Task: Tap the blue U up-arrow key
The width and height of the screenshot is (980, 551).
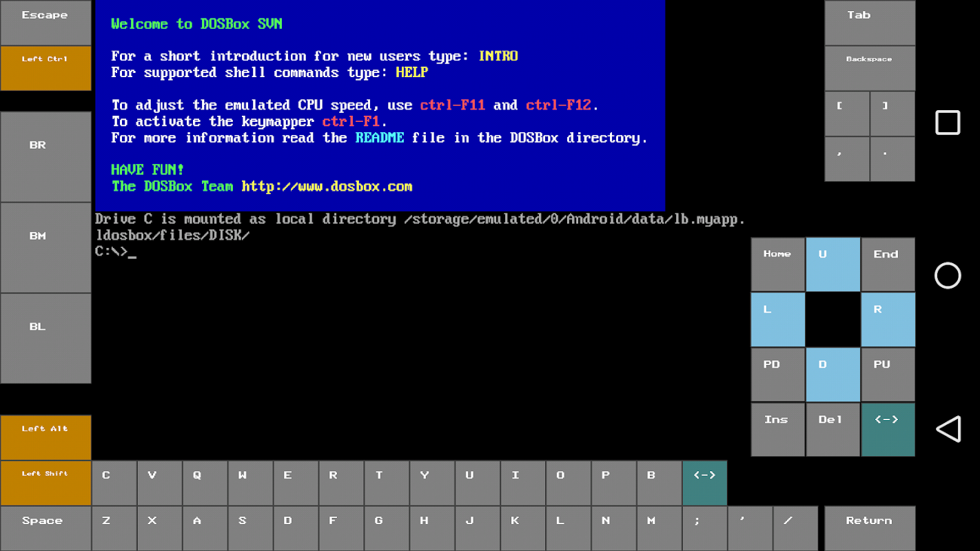Action: tap(833, 264)
